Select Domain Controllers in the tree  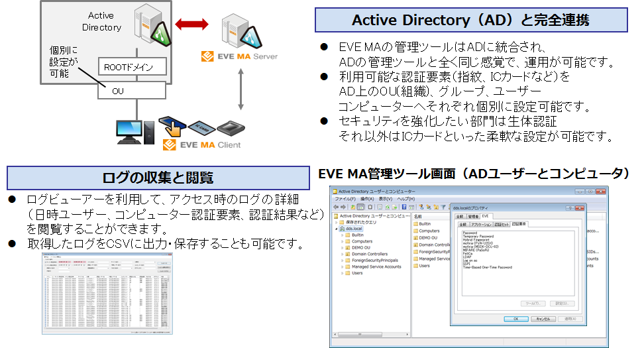coord(366,254)
